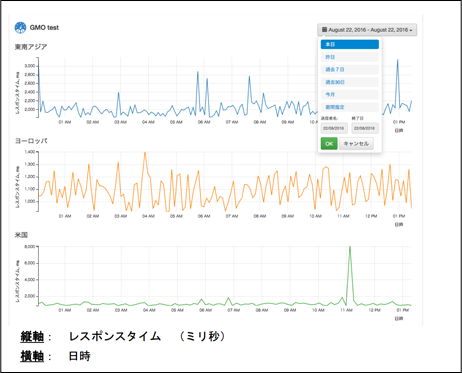Select the 今月 (this month) range option

(x=350, y=94)
